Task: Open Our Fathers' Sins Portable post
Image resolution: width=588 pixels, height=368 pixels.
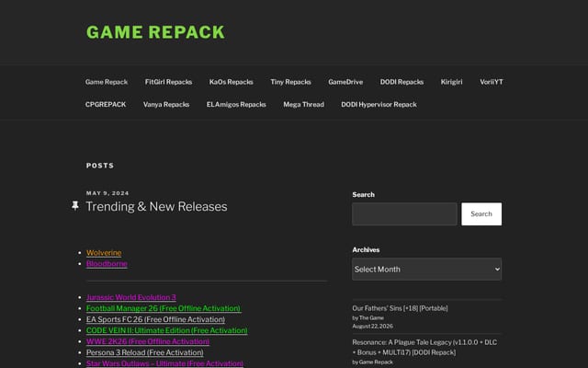Action: click(400, 308)
